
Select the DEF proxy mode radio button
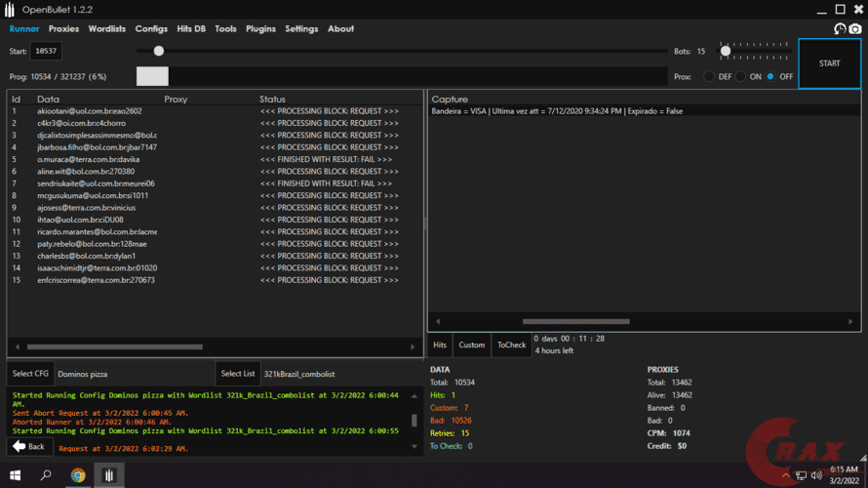click(x=709, y=76)
